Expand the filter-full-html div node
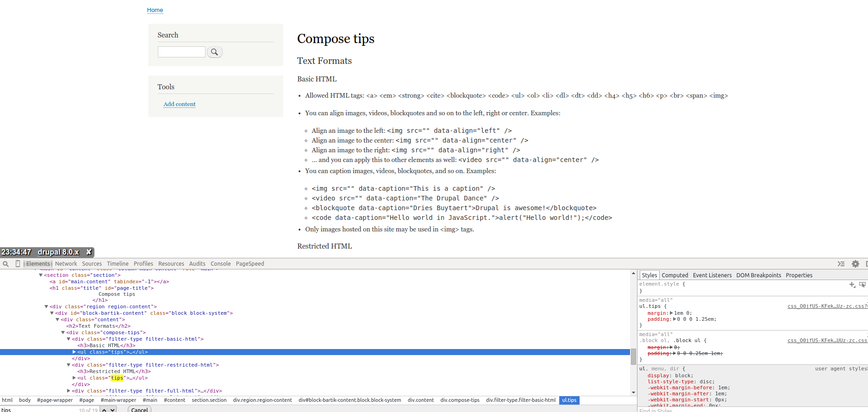The image size is (868, 412). pos(69,391)
